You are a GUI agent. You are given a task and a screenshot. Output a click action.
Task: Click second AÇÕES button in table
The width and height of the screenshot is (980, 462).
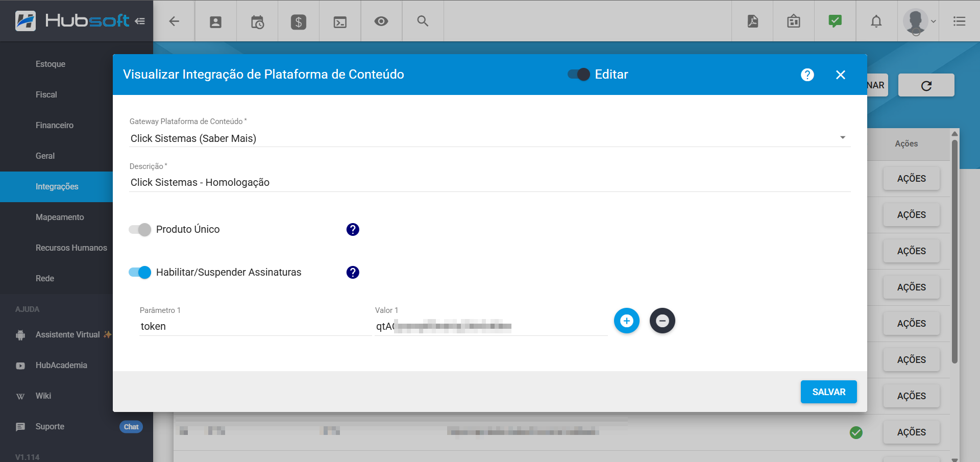click(911, 215)
